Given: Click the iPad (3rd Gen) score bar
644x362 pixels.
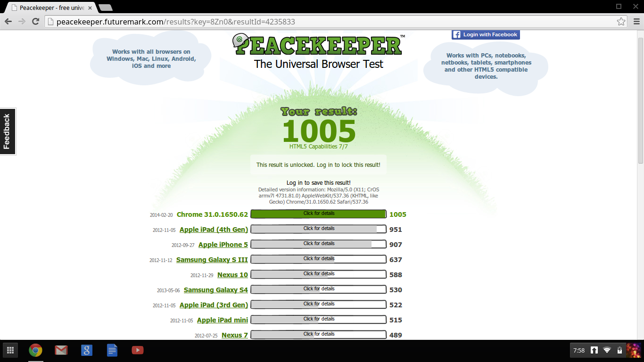Looking at the screenshot, I should point(319,304).
